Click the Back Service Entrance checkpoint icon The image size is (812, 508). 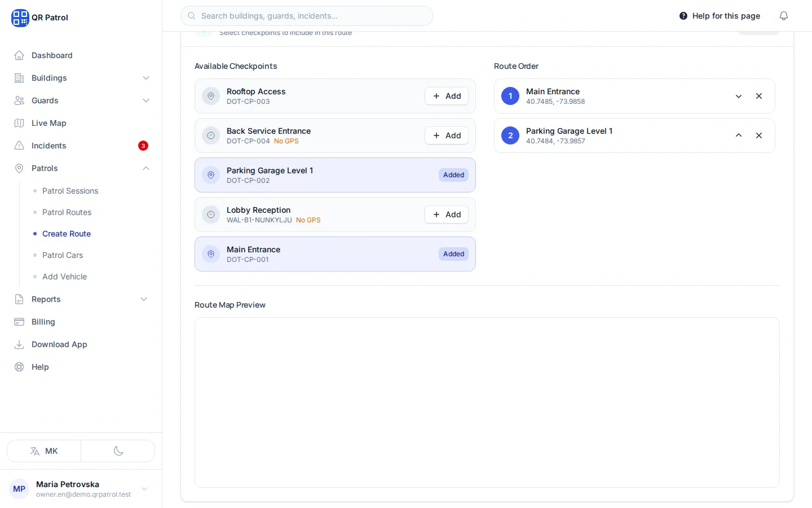[x=211, y=135]
